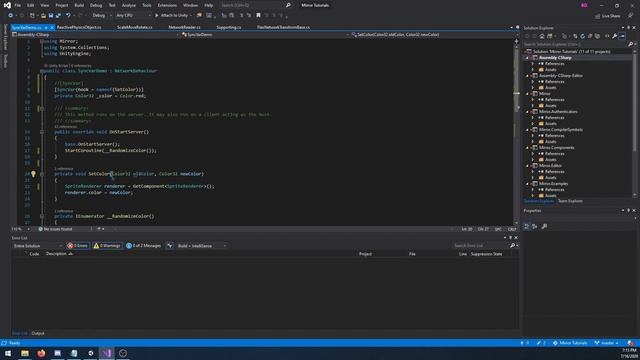640x360 pixels.
Task: Click the Live Share button label
Action: (x=611, y=16)
